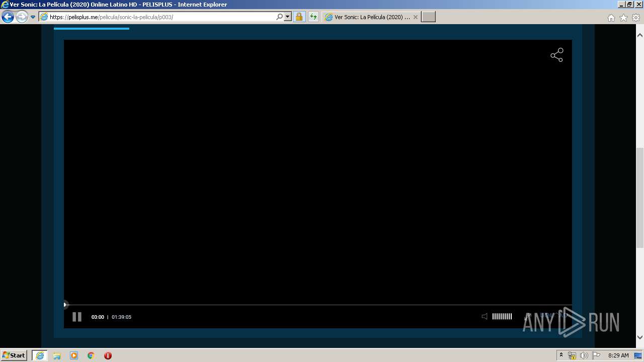This screenshot has height=362, width=644.
Task: Open the Action Center flag icon
Action: pos(596,355)
